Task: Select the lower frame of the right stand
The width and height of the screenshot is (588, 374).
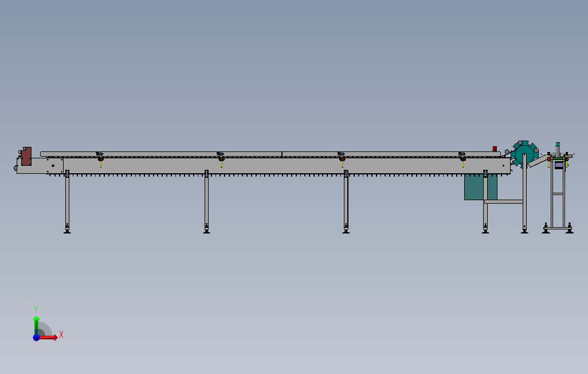Action: [558, 228]
